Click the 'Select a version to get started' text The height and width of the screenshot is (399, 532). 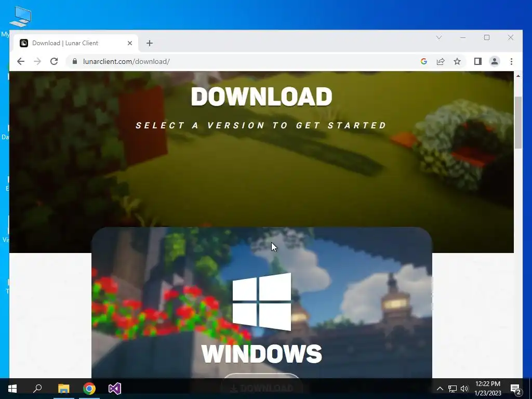(261, 126)
